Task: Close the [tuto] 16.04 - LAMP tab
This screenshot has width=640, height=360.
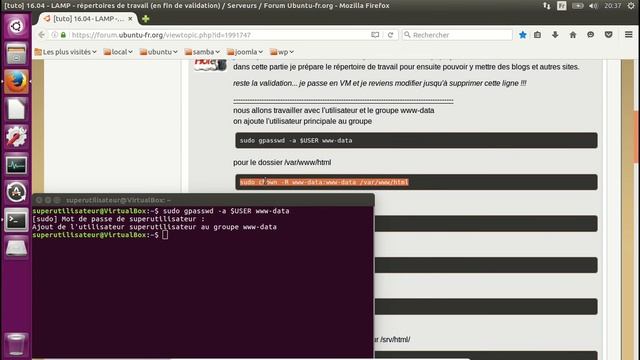Action: pyautogui.click(x=130, y=19)
